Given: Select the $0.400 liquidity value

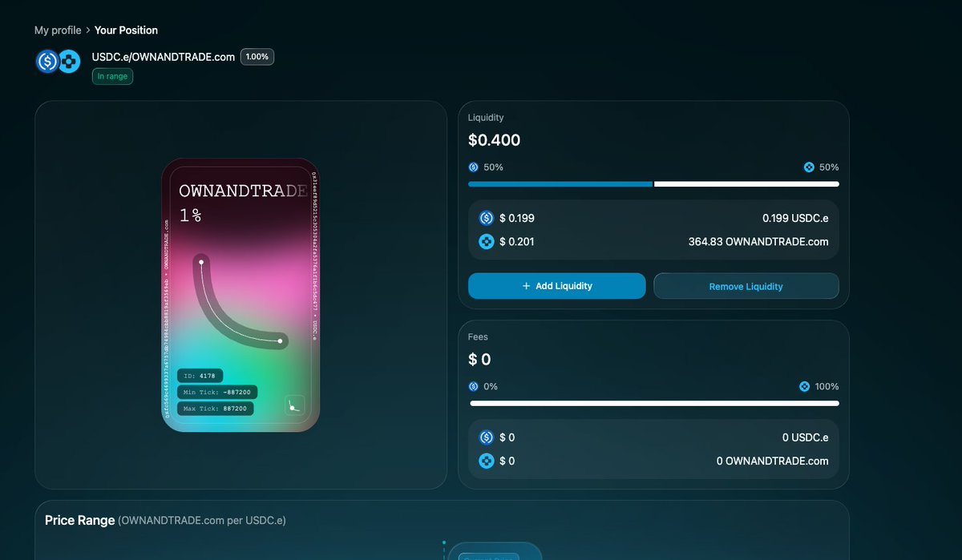Looking at the screenshot, I should pos(494,140).
